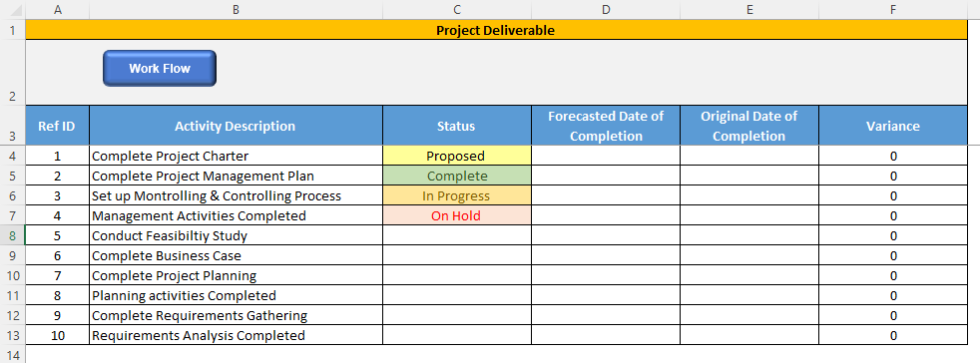Select the Status header cell
The width and height of the screenshot is (980, 363).
click(457, 126)
